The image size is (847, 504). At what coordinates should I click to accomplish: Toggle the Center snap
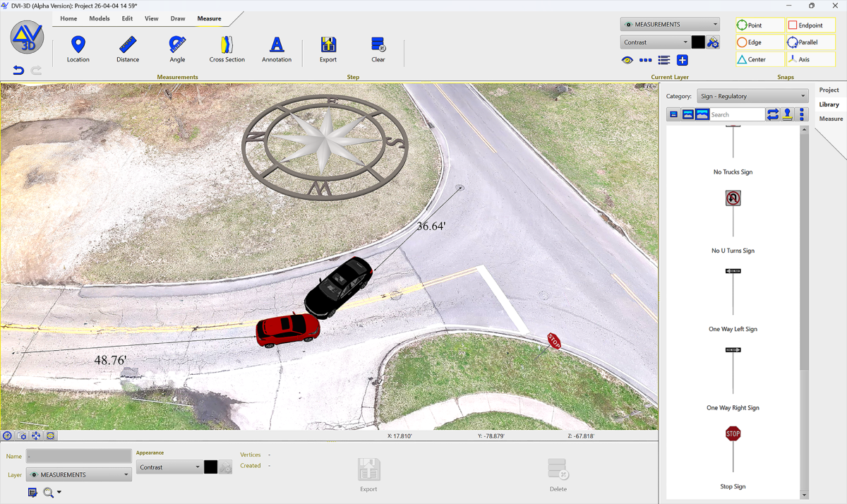[760, 59]
